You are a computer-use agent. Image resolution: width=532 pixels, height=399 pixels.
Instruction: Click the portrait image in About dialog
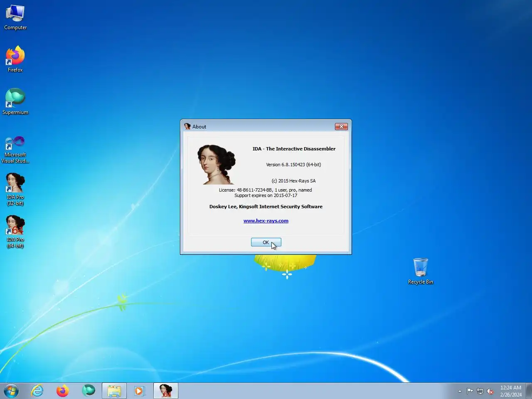216,165
